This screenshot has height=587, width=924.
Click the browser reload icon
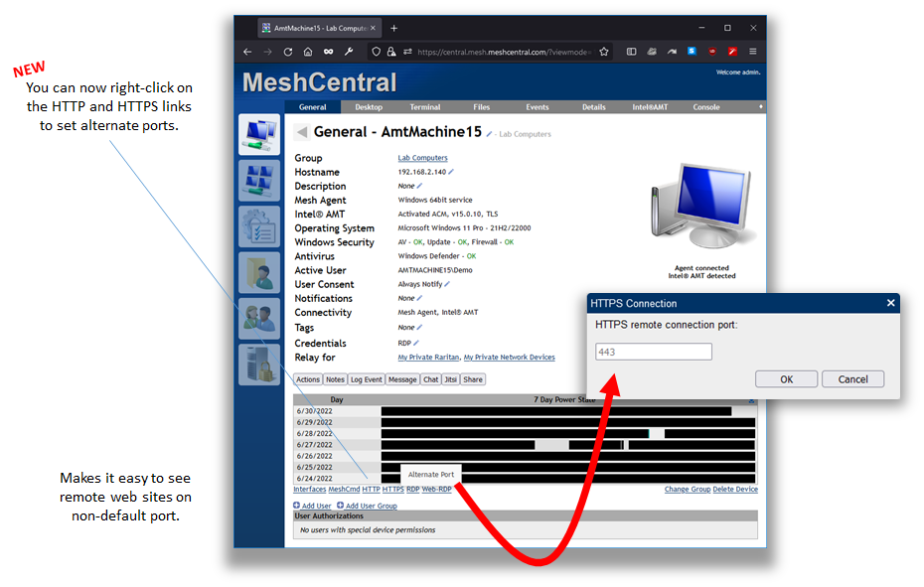[287, 52]
